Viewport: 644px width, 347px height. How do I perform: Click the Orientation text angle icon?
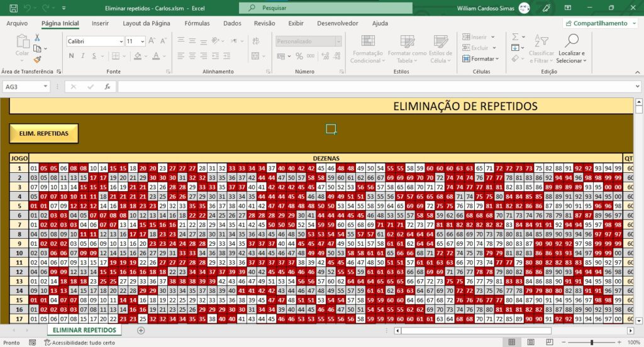(215, 40)
